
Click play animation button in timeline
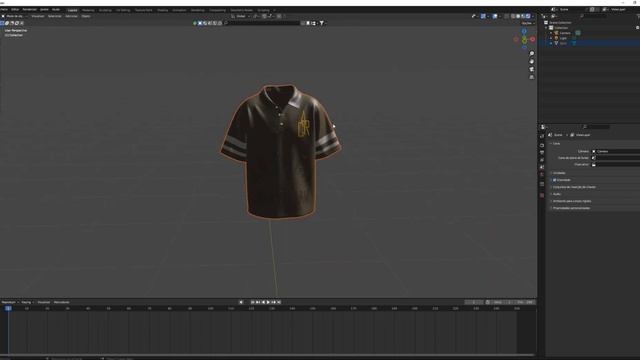[x=268, y=302]
